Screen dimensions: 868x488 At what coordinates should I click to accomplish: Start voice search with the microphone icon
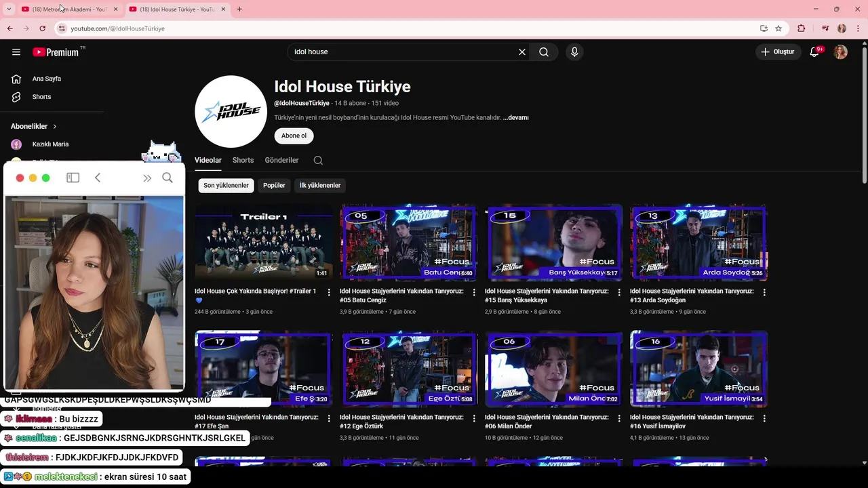pyautogui.click(x=574, y=52)
